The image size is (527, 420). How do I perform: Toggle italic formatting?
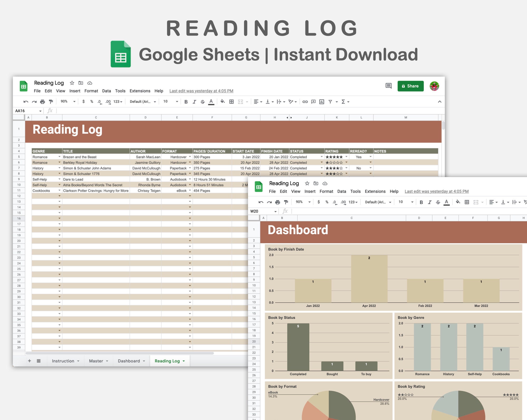click(194, 101)
